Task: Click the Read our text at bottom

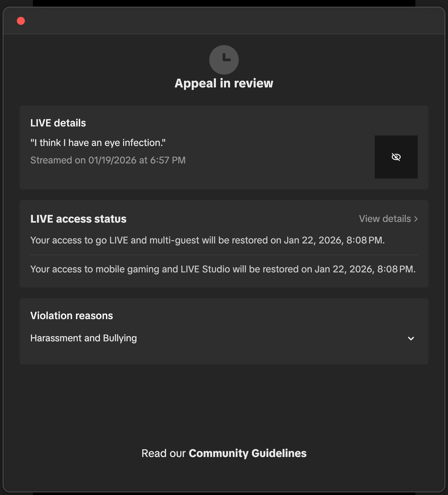Action: 163,453
